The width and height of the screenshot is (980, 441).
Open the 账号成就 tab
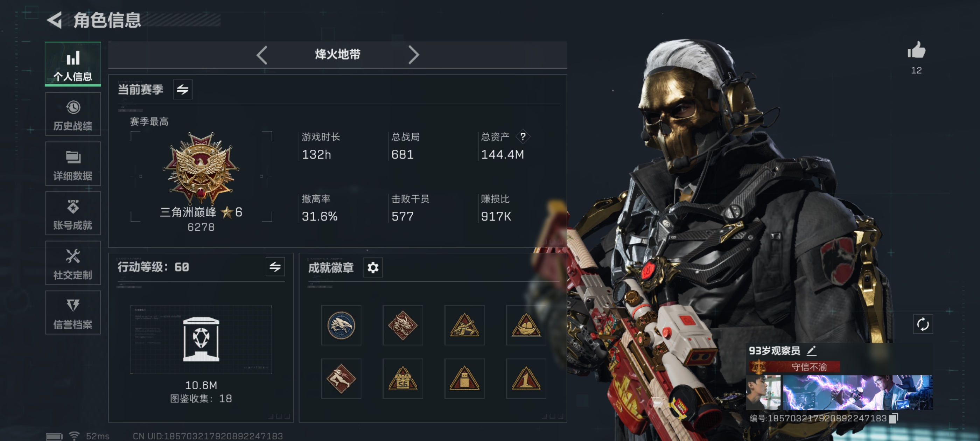(73, 213)
